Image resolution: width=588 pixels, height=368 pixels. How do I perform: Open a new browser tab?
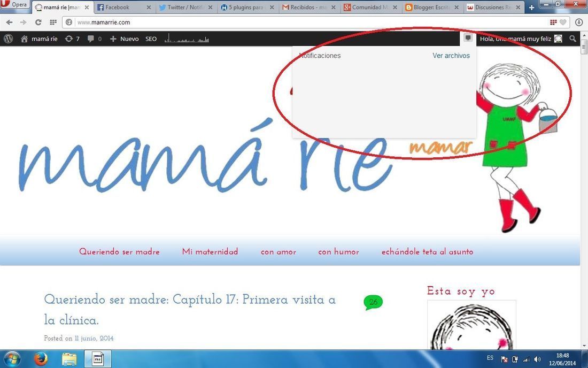[x=531, y=7]
